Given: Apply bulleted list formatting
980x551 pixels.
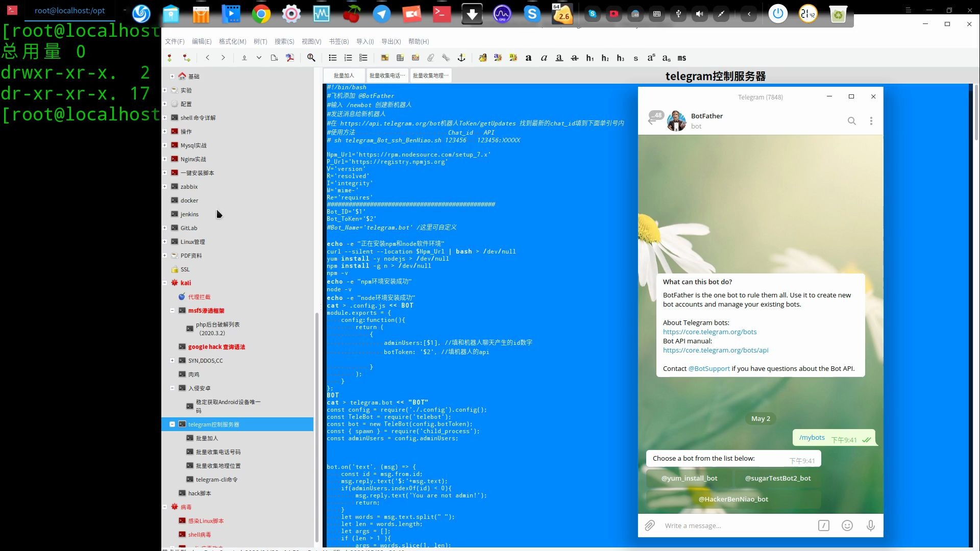Looking at the screenshot, I should point(333,58).
